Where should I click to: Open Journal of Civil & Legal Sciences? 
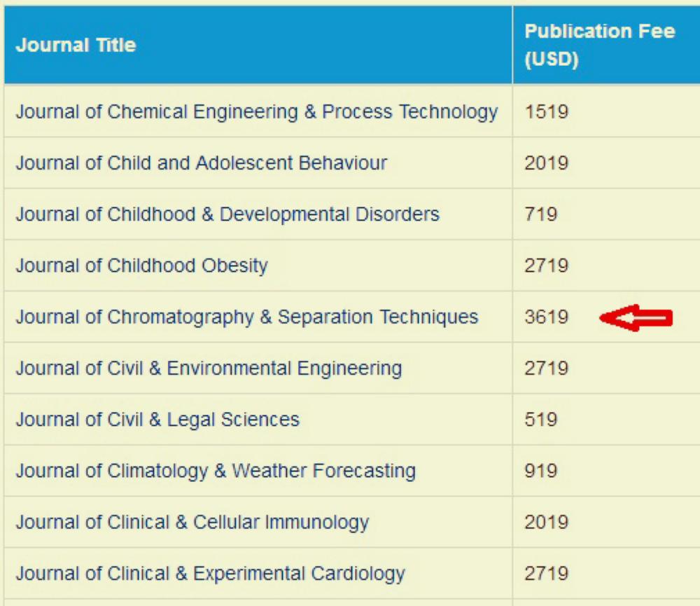coord(157,420)
